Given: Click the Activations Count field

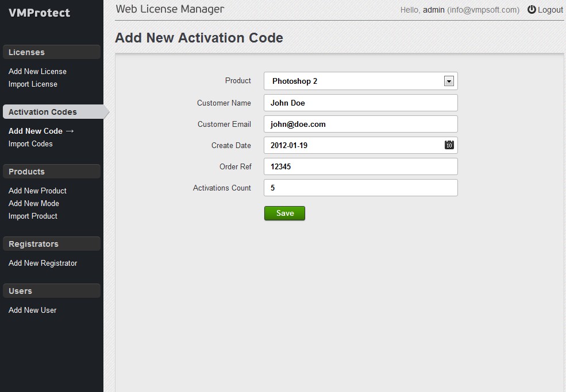Looking at the screenshot, I should click(361, 188).
